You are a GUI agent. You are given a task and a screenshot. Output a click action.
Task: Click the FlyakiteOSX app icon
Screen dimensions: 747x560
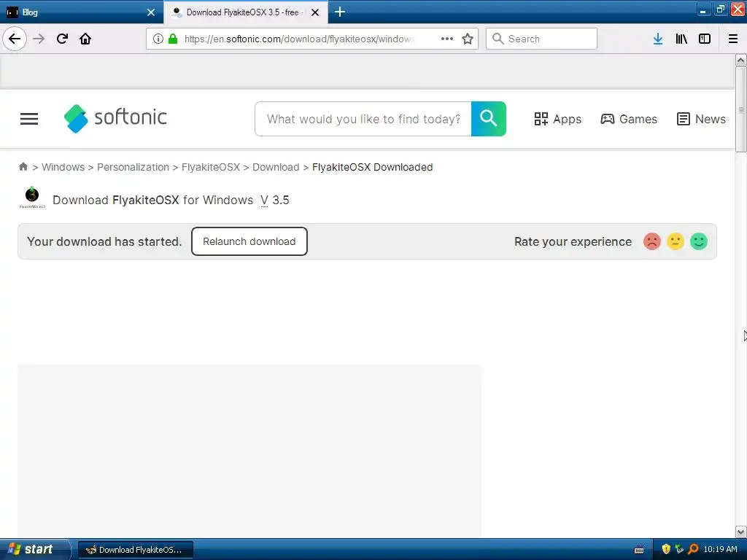click(x=32, y=198)
